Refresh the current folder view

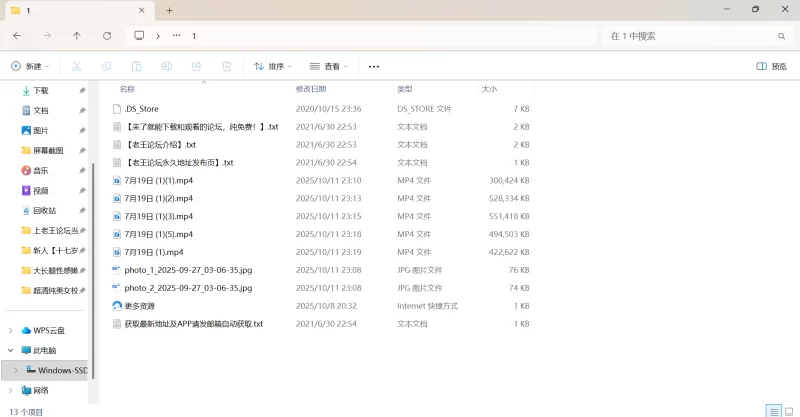point(107,35)
